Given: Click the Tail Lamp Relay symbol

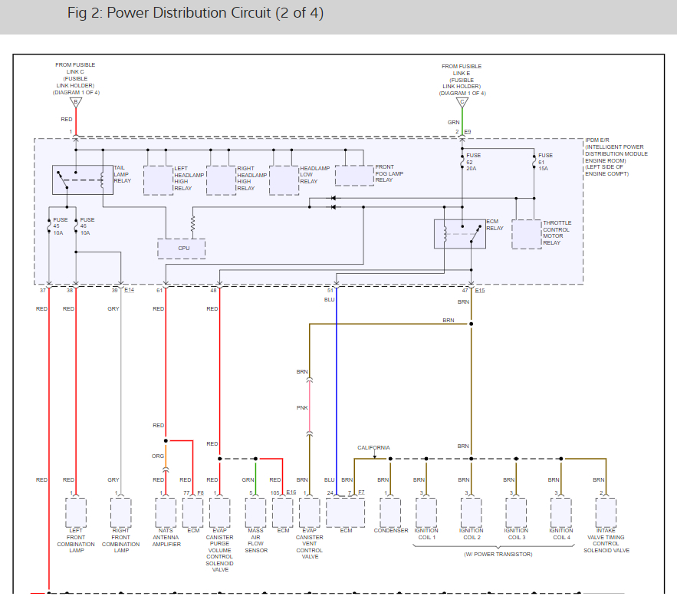Looking at the screenshot, I should (x=83, y=180).
